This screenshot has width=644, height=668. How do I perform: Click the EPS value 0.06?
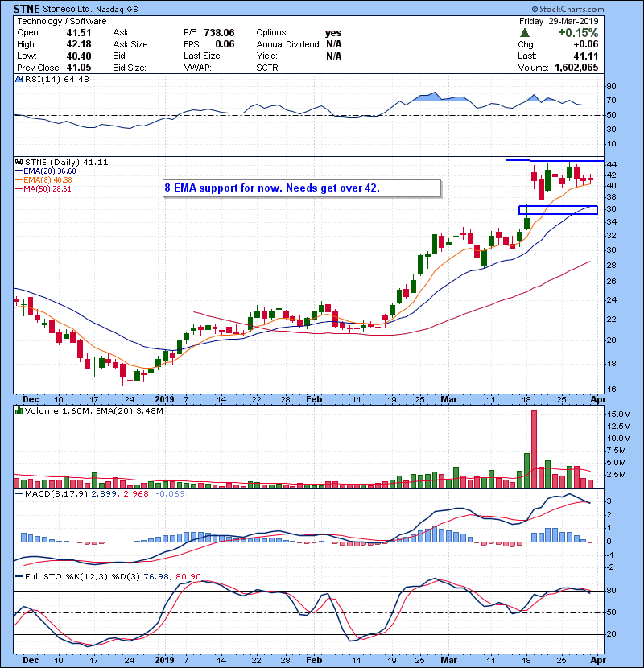coord(225,44)
